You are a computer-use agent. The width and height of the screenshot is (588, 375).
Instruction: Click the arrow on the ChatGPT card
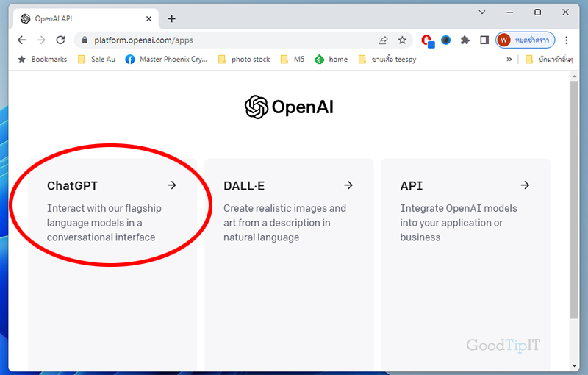[172, 185]
